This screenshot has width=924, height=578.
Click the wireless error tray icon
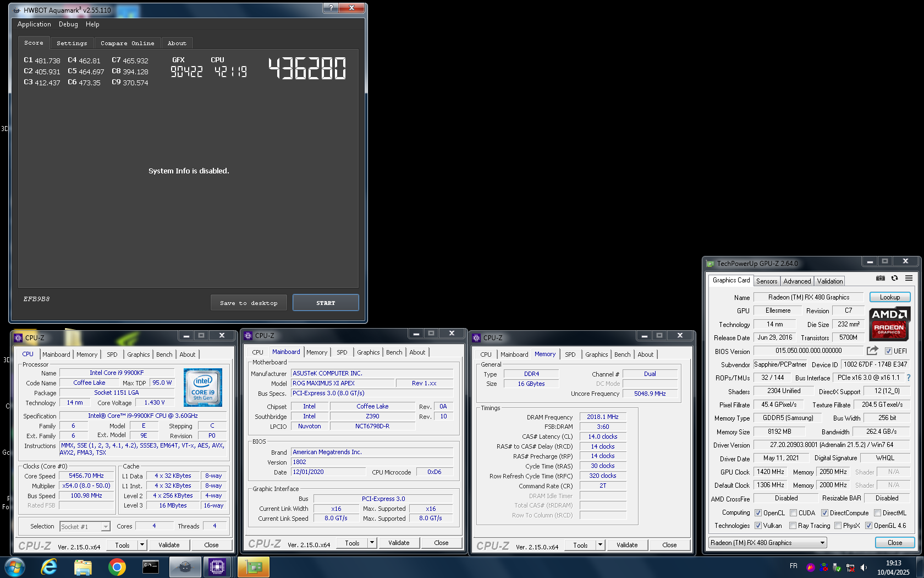pos(824,567)
